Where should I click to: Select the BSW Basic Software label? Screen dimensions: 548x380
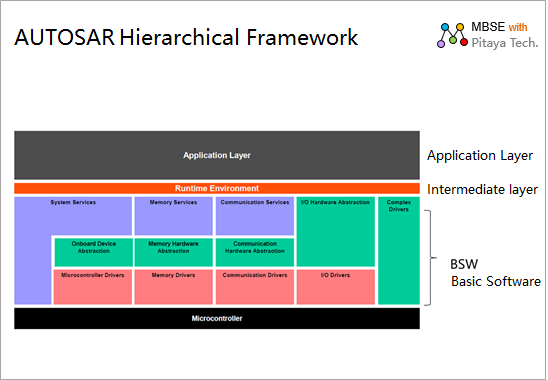(495, 273)
